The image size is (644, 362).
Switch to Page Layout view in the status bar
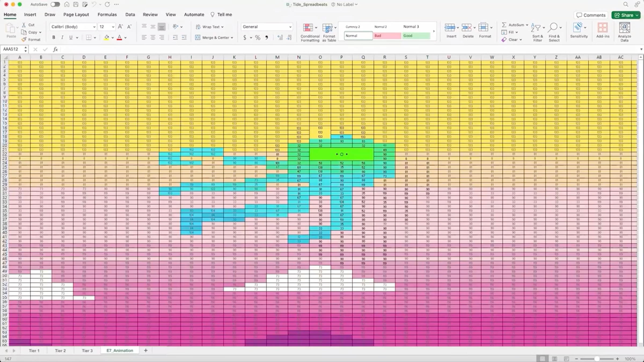554,359
